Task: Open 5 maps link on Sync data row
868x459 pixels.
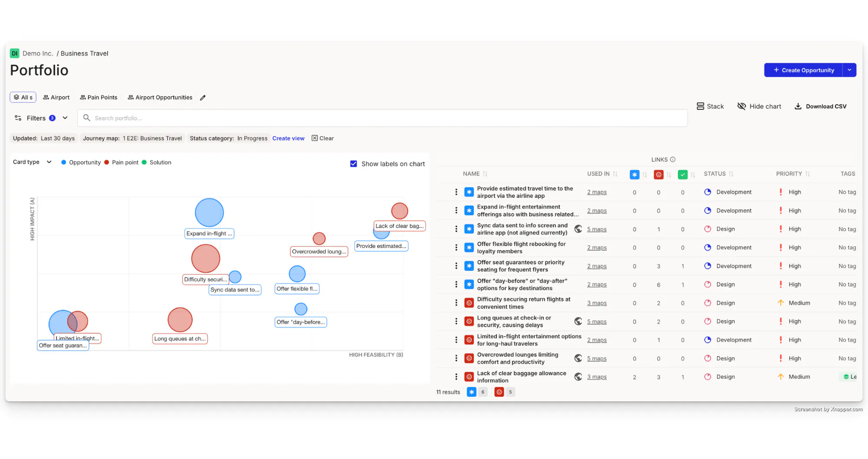Action: click(x=597, y=229)
